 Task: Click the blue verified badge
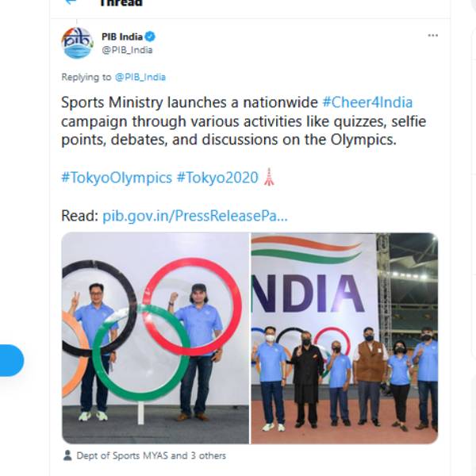tap(150, 36)
